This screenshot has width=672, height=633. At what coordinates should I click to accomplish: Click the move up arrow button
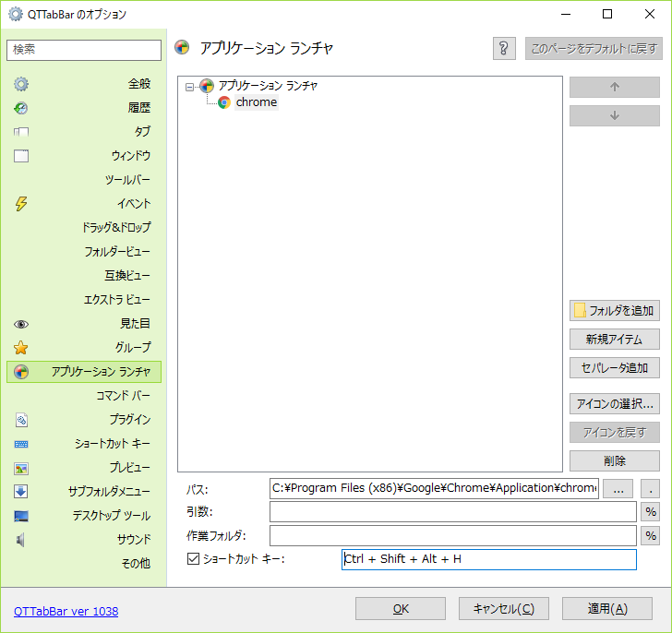point(614,88)
